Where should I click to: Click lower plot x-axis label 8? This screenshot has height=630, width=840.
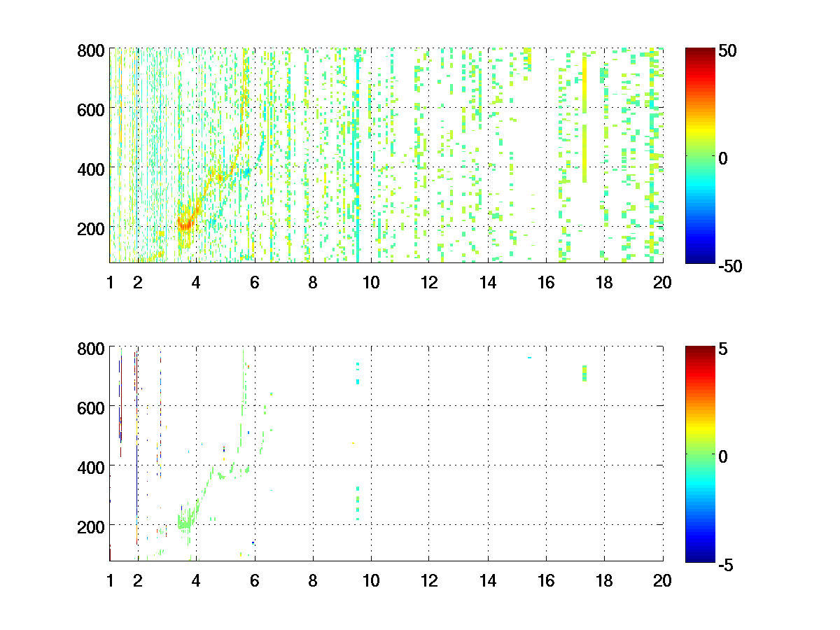313,580
